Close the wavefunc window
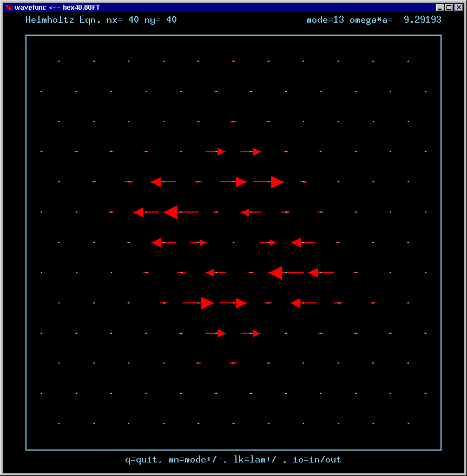This screenshot has width=467, height=476. [x=458, y=7]
